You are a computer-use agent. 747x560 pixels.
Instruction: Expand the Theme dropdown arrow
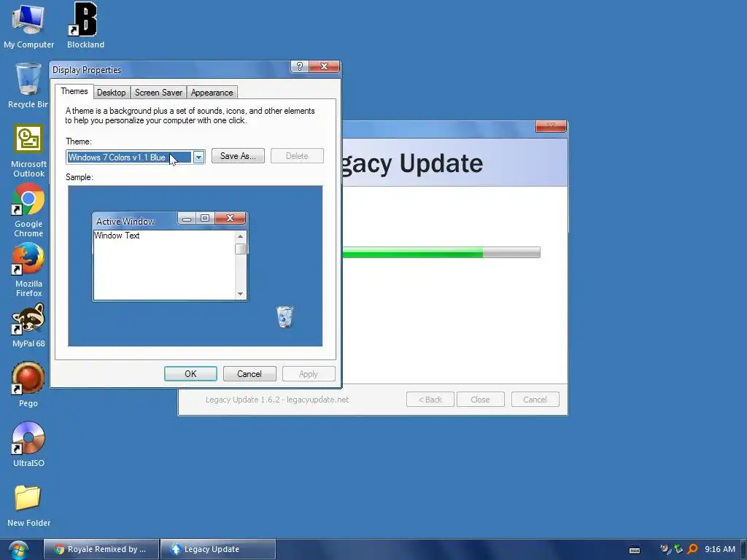coord(198,157)
